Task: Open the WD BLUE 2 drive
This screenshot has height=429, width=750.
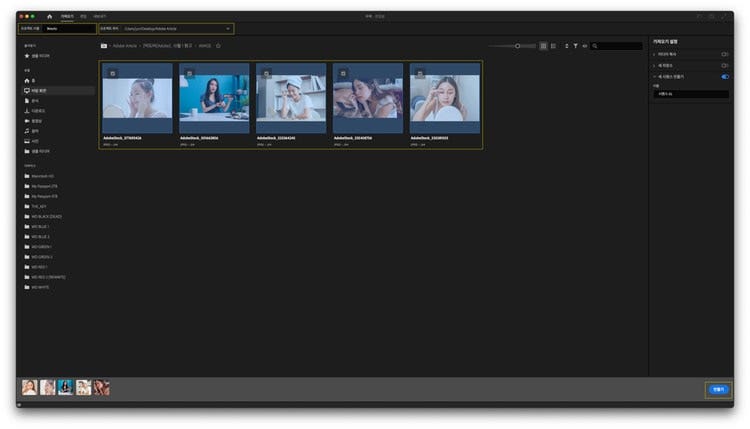Action: point(37,237)
